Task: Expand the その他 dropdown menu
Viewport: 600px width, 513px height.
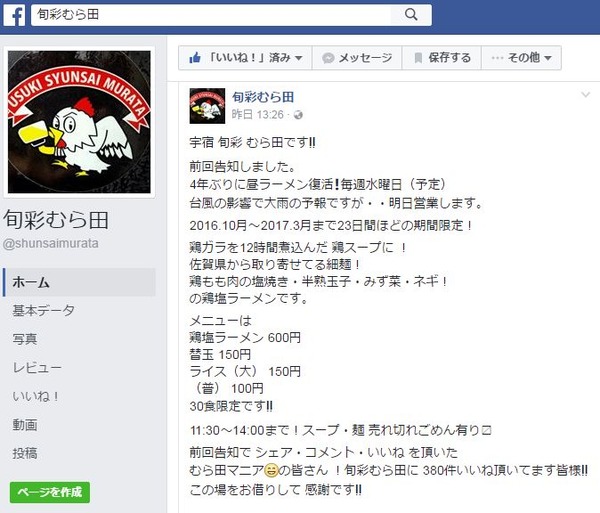Action: coord(522,58)
